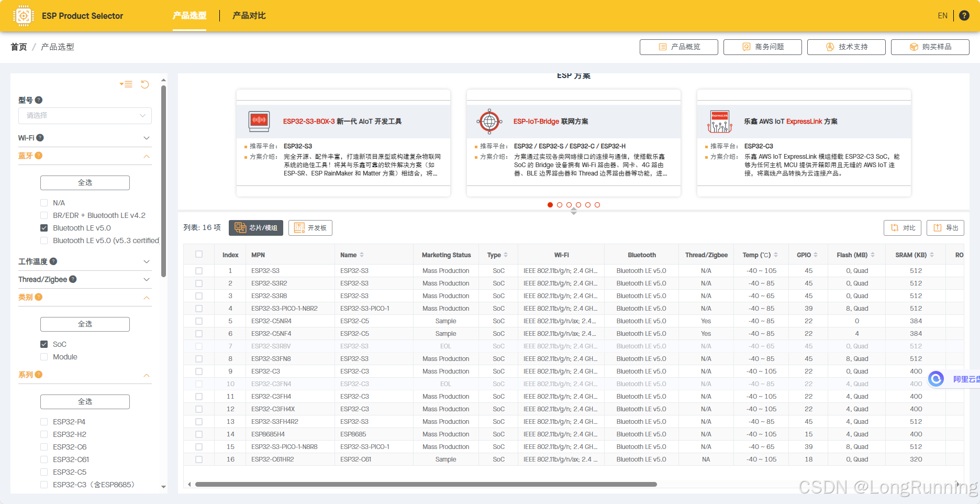
Task: Expand the 工作温度 filter section
Action: 147,261
